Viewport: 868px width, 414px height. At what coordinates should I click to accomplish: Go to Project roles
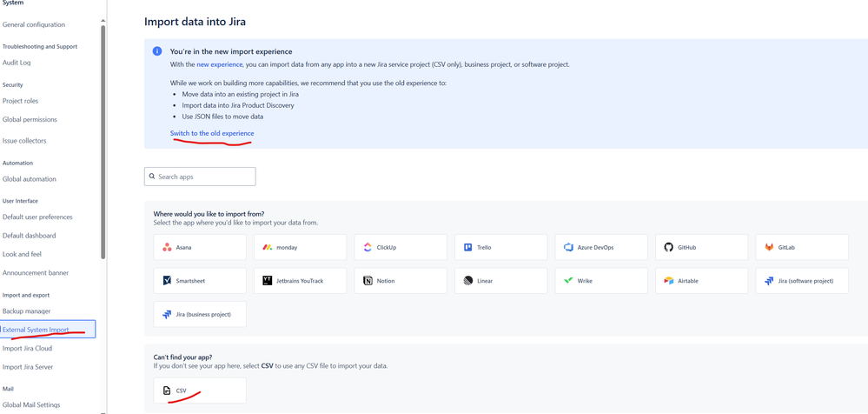[21, 101]
